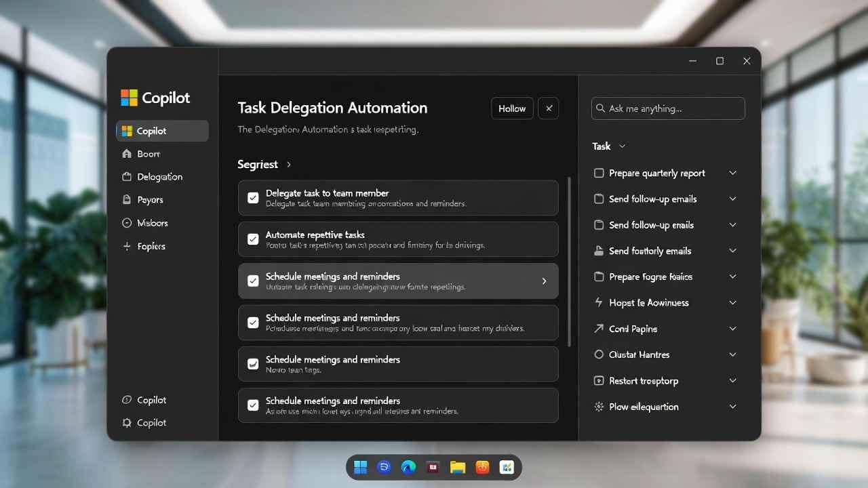Viewport: 868px width, 488px height.
Task: Open the Segriest section via its arrow
Action: (x=288, y=164)
